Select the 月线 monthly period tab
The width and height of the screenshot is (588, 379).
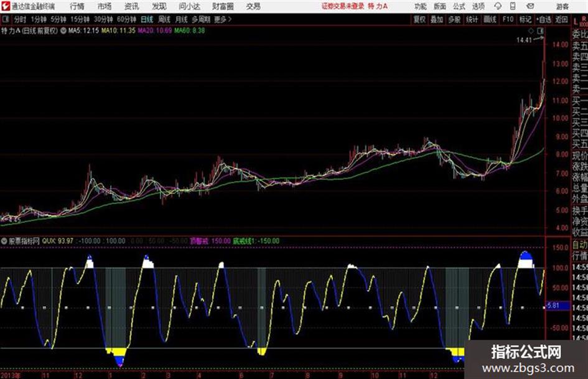point(182,19)
